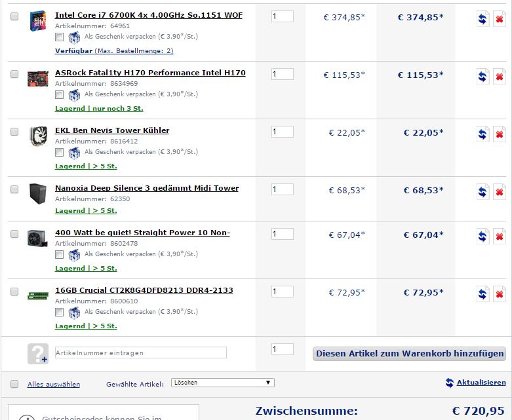
Task: Click gift wrap icon for be quiet! PSU
Action: 74,255
